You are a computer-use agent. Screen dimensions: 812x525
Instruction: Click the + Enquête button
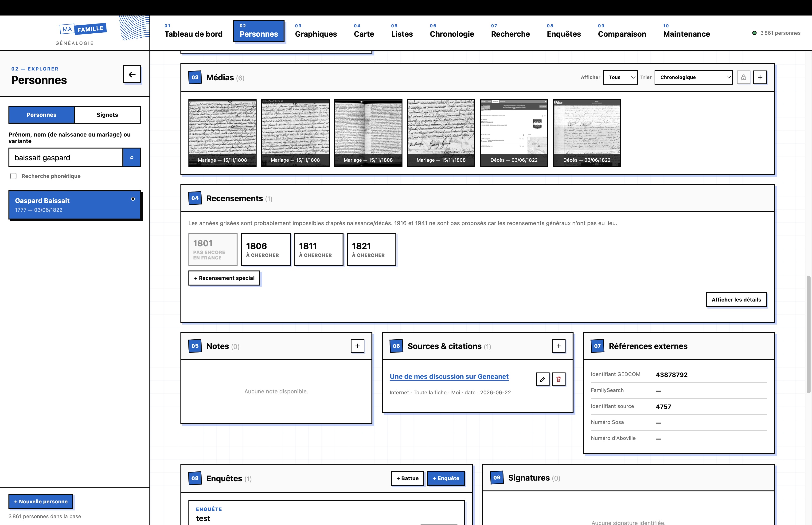[446, 478]
